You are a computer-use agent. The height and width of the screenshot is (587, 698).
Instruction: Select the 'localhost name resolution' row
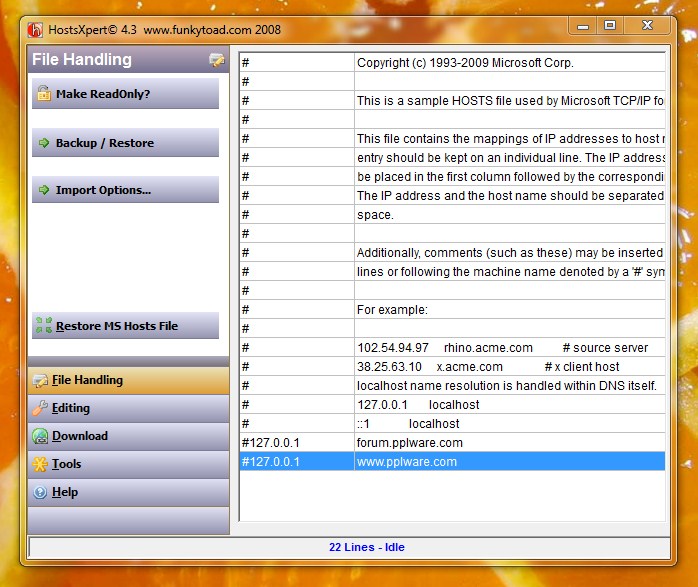tap(452, 385)
